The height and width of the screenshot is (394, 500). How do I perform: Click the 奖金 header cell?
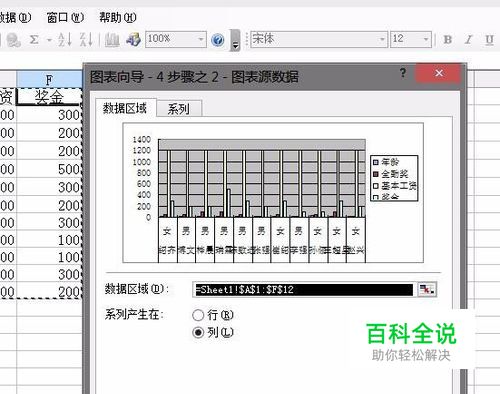tap(49, 97)
